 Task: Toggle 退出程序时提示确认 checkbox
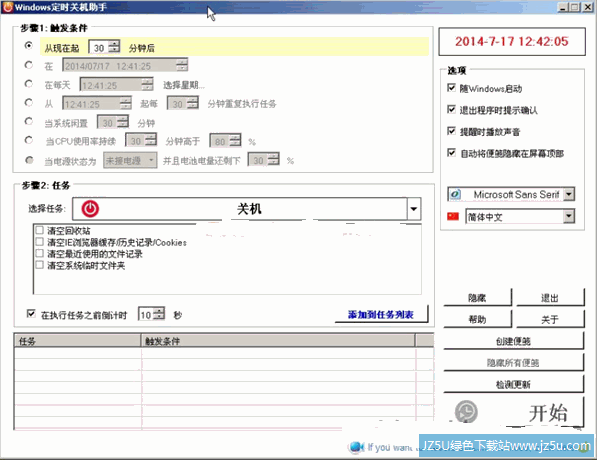pos(452,110)
